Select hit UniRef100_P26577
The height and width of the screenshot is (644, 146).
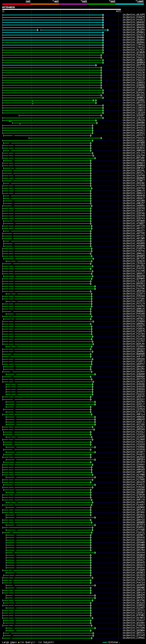pos(134,326)
